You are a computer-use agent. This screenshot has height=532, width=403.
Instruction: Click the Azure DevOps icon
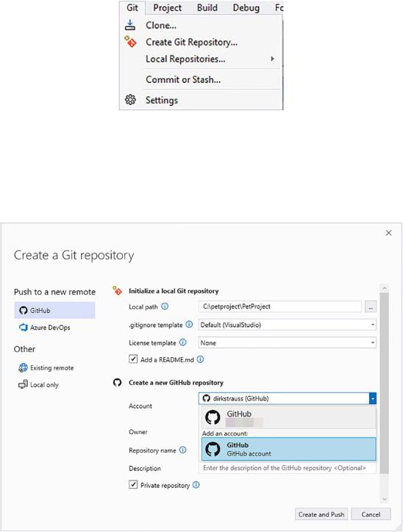point(23,328)
